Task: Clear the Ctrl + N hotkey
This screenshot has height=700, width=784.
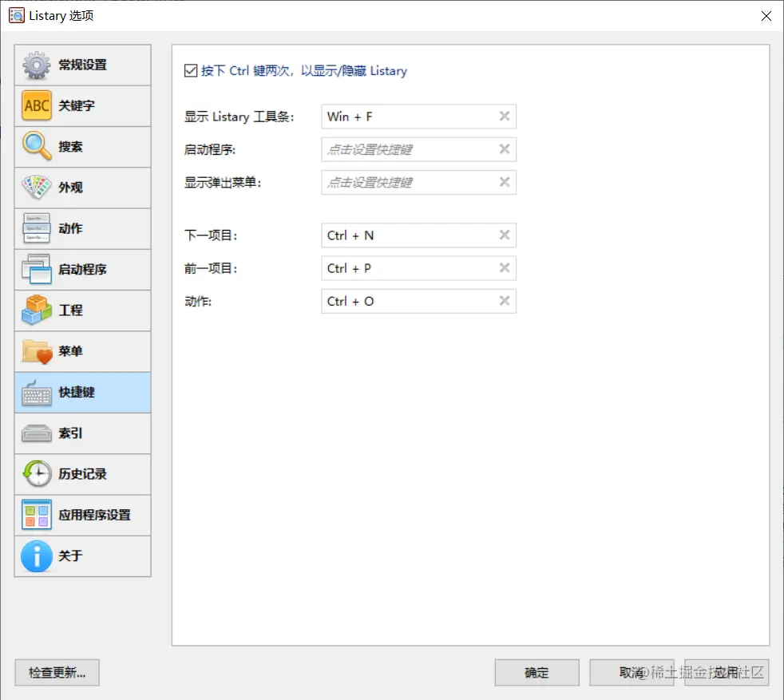Action: pos(505,235)
